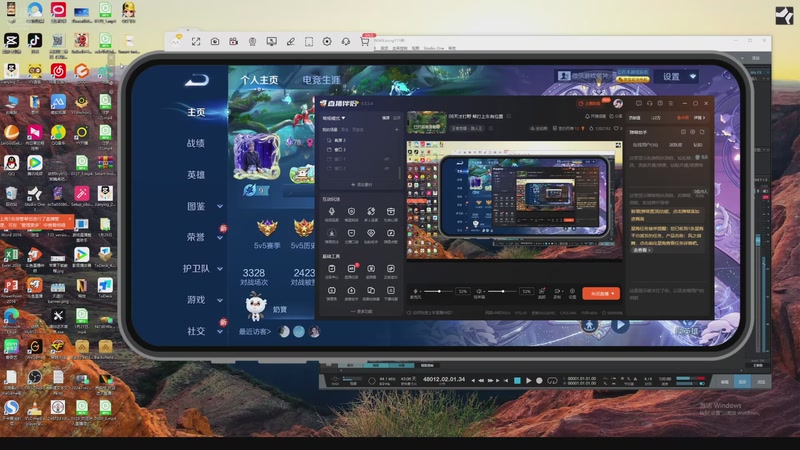Toggle loop mode in Studio One transport

(x=552, y=381)
